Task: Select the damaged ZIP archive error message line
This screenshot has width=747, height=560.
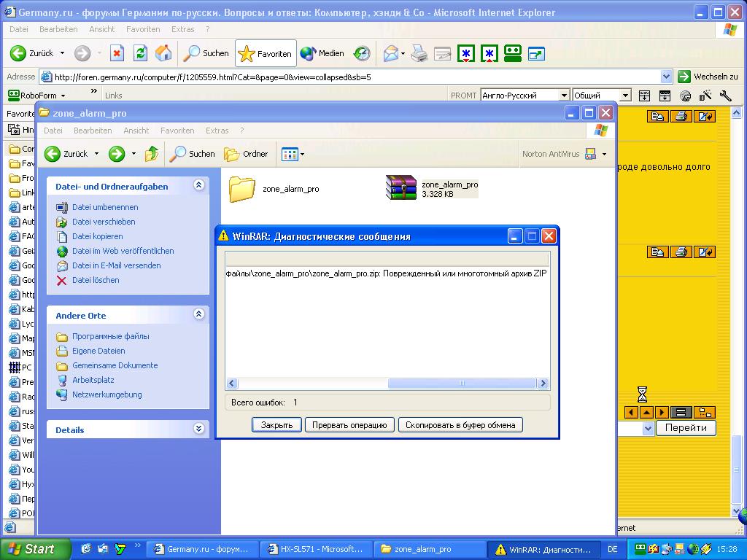Action: click(387, 273)
